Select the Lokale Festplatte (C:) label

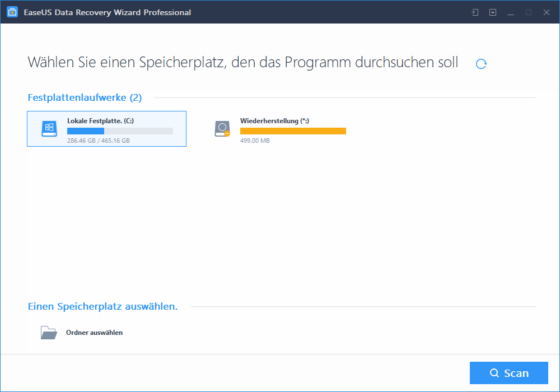pos(100,120)
